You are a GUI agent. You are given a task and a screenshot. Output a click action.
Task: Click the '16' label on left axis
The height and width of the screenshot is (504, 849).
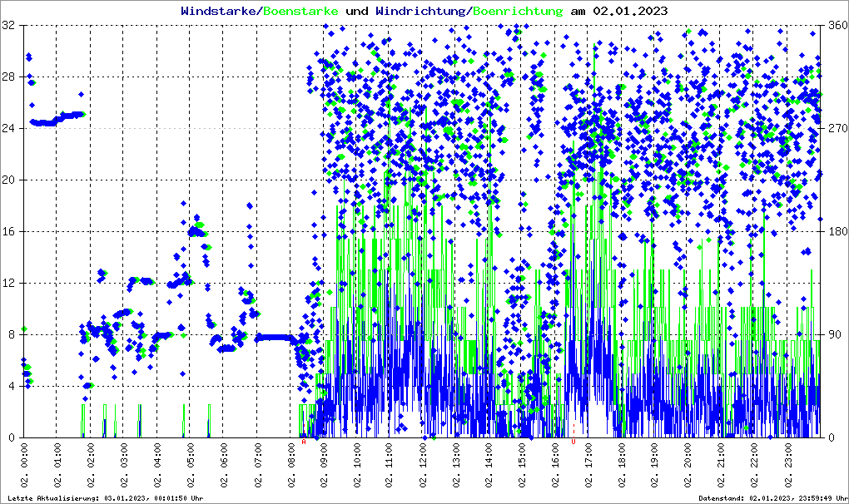[x=9, y=231]
